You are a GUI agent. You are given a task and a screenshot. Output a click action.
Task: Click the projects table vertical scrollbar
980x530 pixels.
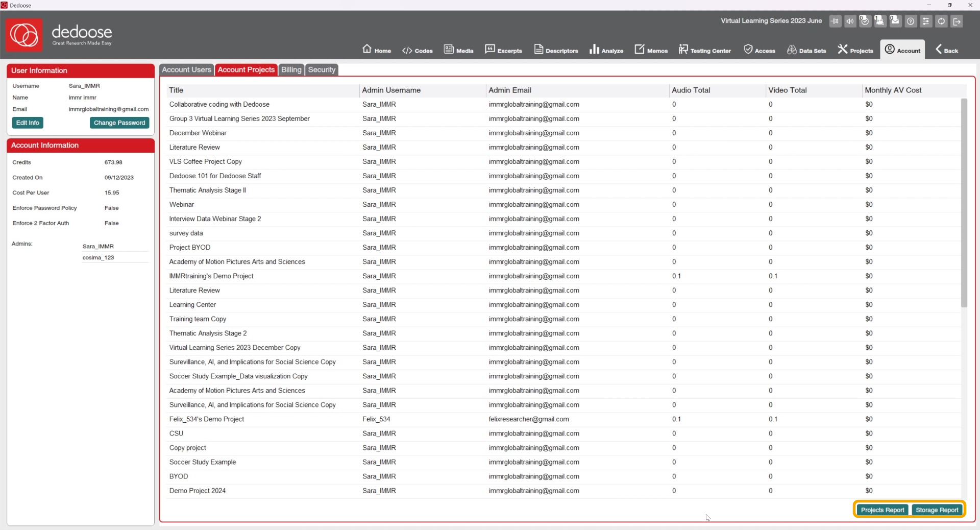coord(964,203)
